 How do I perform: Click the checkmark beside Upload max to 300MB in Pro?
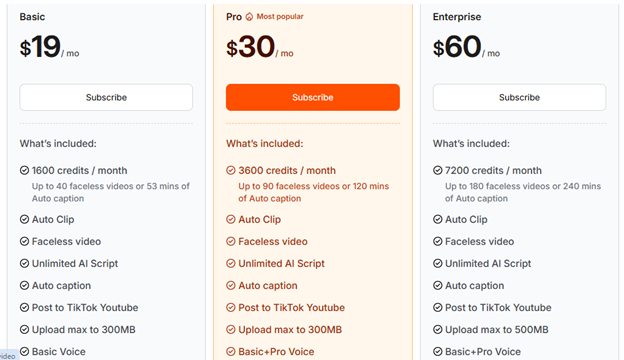click(x=231, y=329)
